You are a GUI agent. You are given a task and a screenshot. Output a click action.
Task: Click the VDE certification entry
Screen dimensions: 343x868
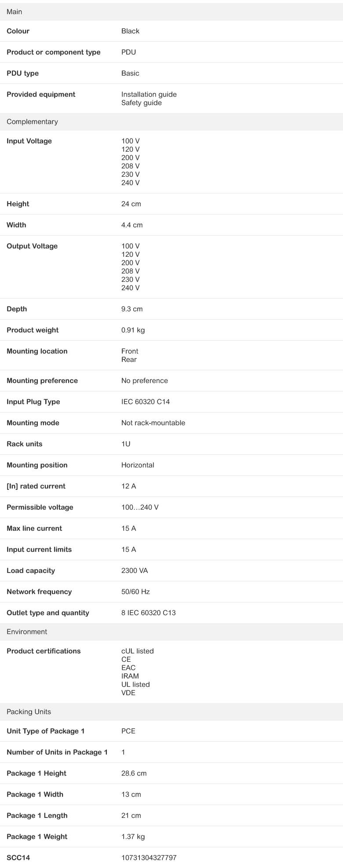pyautogui.click(x=128, y=693)
